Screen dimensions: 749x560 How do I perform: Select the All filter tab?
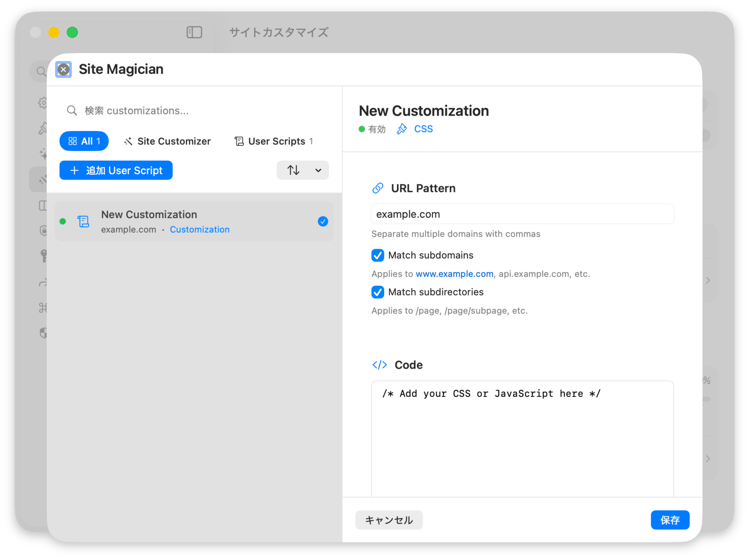point(84,141)
